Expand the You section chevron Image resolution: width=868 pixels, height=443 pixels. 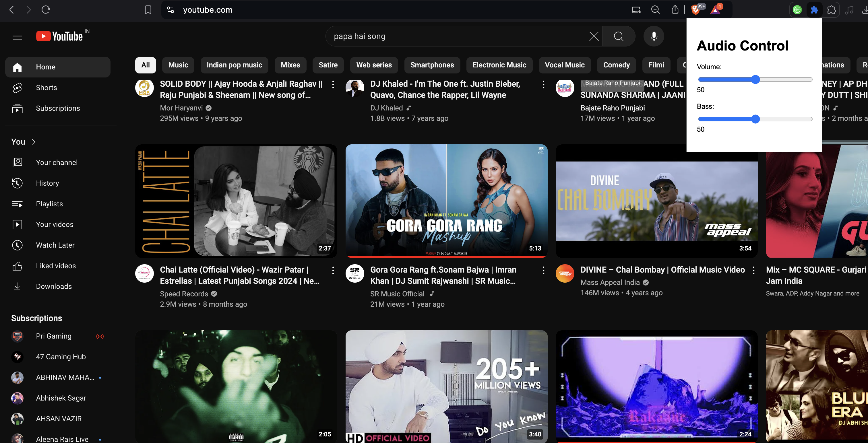[x=33, y=142]
